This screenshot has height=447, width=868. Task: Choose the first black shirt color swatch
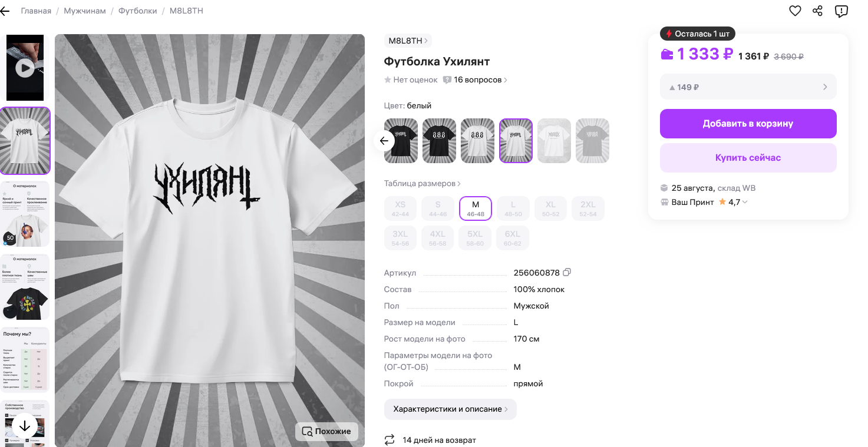click(x=401, y=141)
